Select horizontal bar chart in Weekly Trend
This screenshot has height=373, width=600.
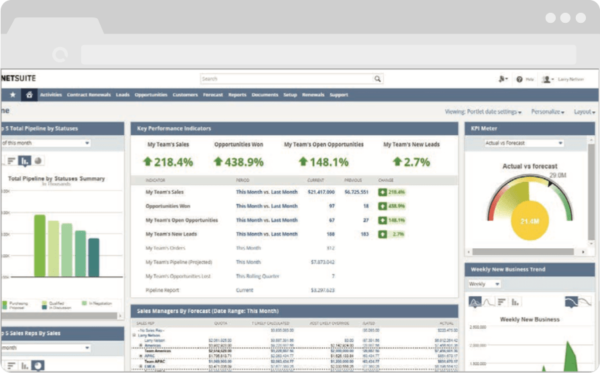502,302
